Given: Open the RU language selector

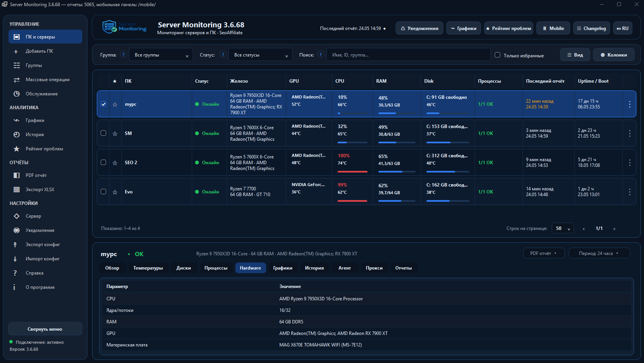Looking at the screenshot, I should [622, 28].
